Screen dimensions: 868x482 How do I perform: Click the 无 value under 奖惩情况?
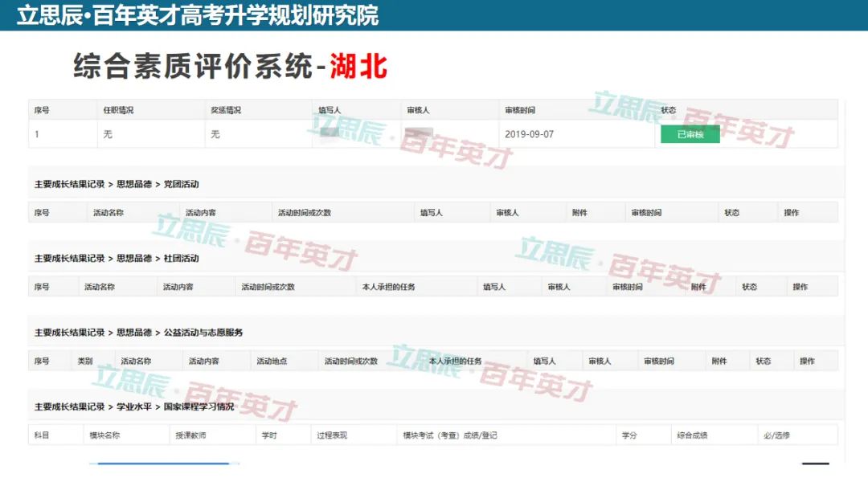pos(215,134)
